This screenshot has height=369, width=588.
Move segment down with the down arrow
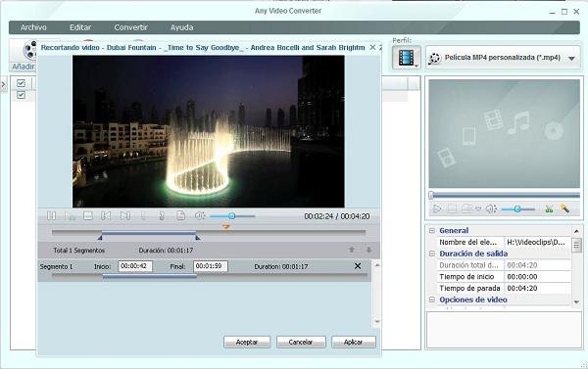(369, 250)
